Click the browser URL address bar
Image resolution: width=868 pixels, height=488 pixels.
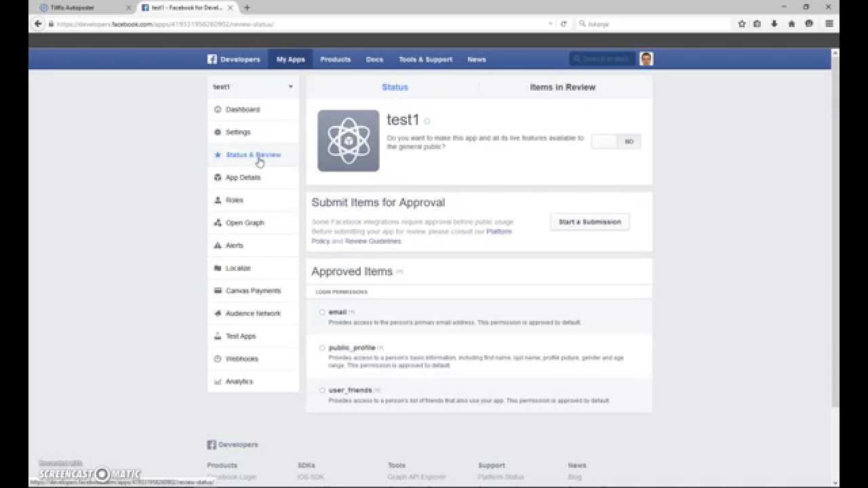298,24
